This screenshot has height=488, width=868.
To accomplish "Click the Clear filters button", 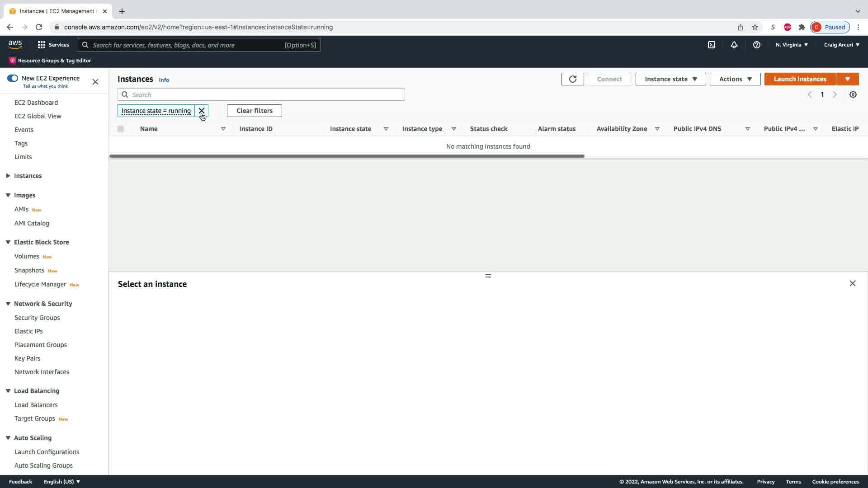I will coord(254,111).
